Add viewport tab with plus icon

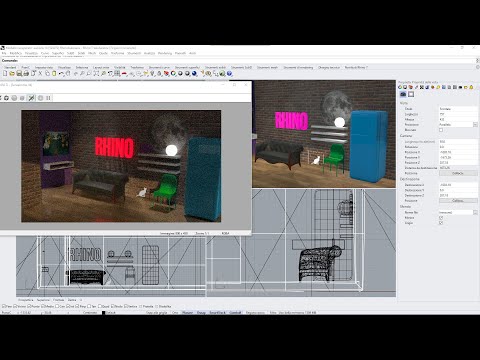tap(81, 300)
